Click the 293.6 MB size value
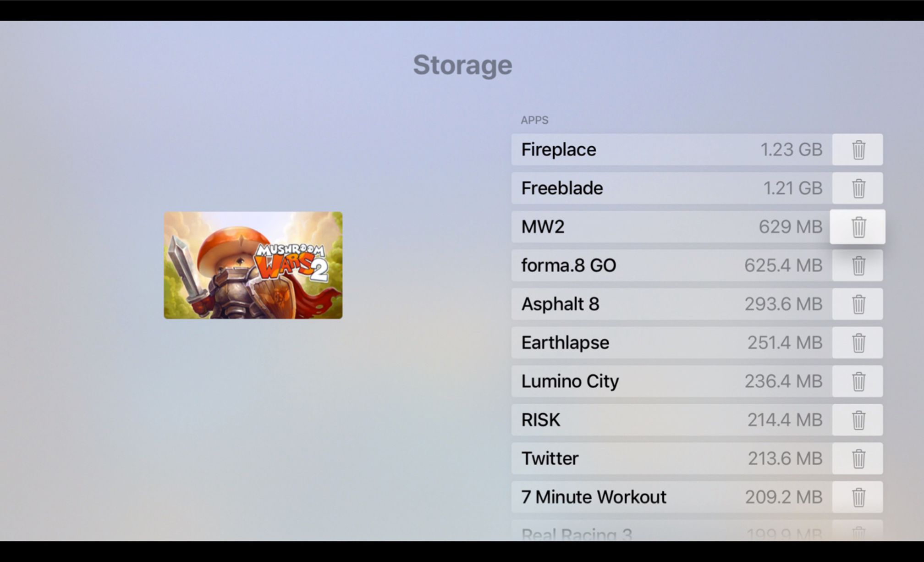Viewport: 924px width, 562px height. [784, 304]
